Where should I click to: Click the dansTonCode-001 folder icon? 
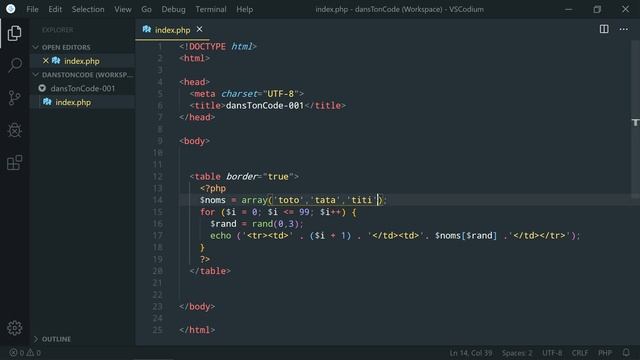(x=42, y=88)
